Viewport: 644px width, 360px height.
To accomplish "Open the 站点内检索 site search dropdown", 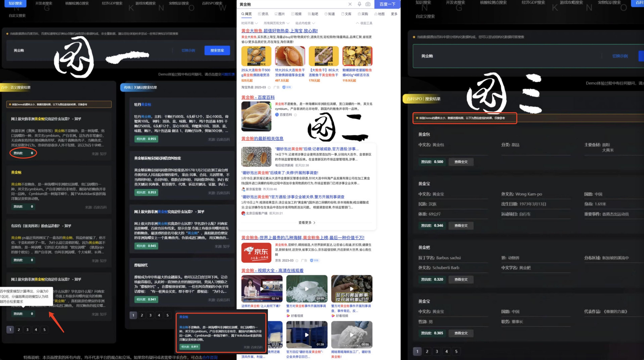I will pyautogui.click(x=305, y=23).
